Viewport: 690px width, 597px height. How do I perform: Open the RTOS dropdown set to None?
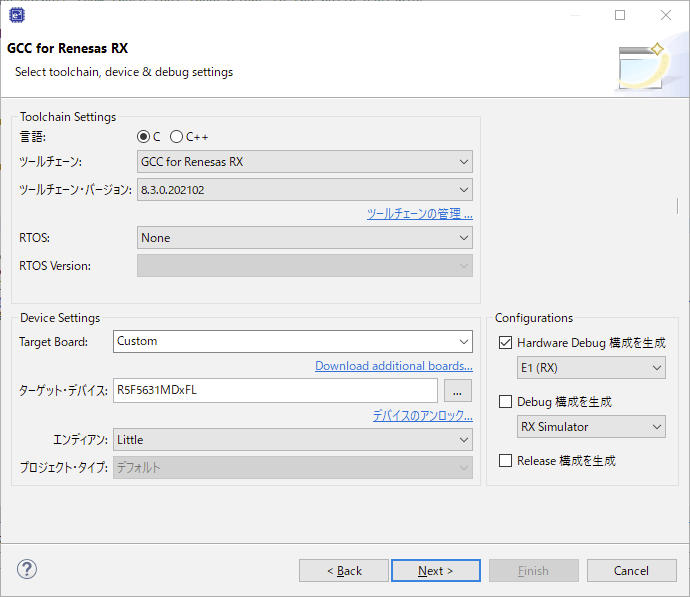[x=305, y=238]
